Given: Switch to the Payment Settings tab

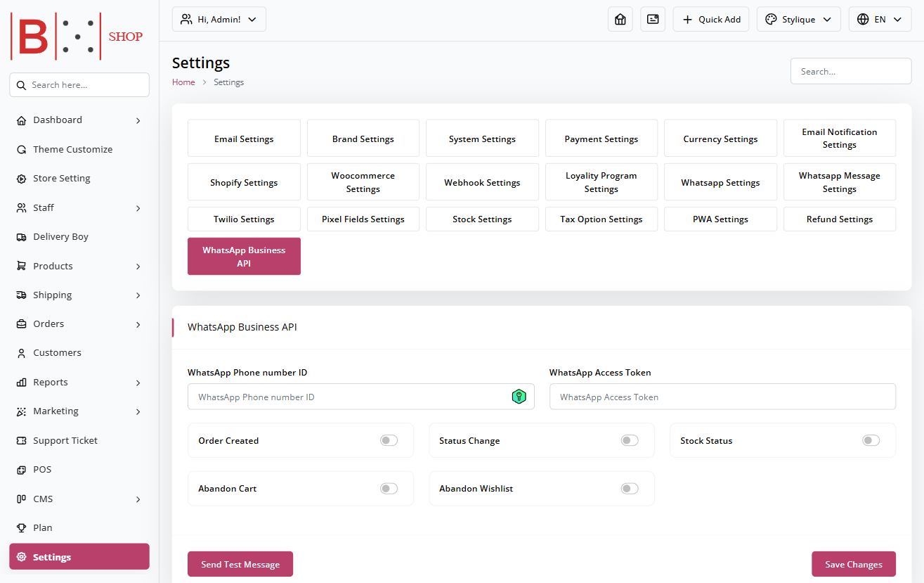Looking at the screenshot, I should (601, 138).
